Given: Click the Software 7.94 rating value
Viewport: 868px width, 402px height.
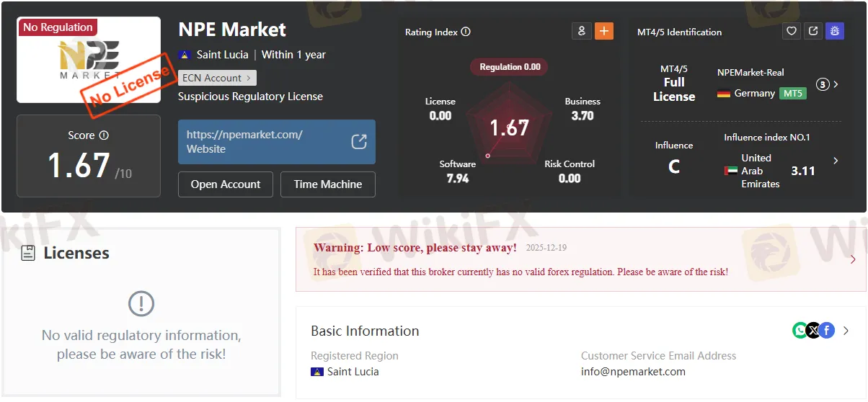Looking at the screenshot, I should (458, 178).
